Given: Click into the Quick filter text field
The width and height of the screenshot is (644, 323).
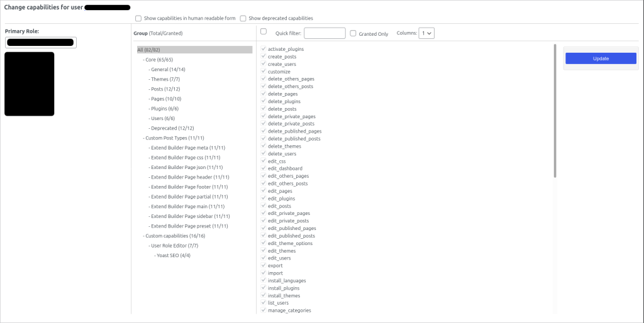Looking at the screenshot, I should [325, 33].
